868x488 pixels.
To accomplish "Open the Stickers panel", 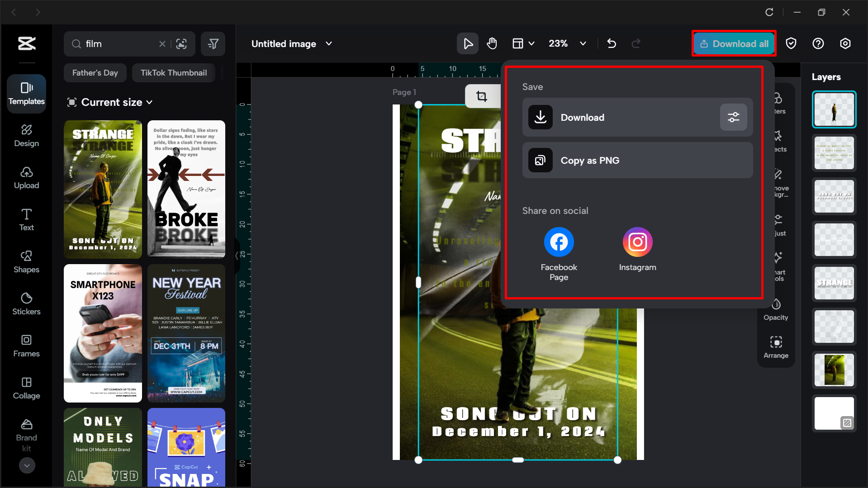I will pyautogui.click(x=26, y=303).
